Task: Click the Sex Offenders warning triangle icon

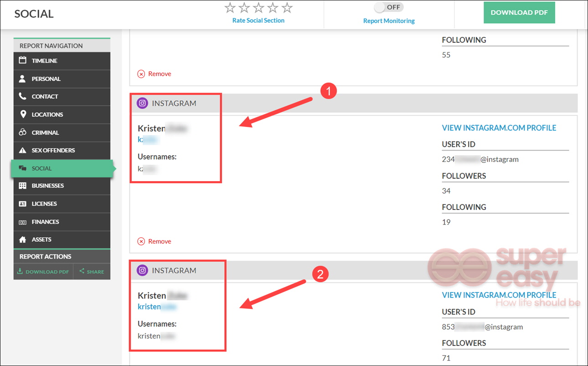Action: point(22,150)
